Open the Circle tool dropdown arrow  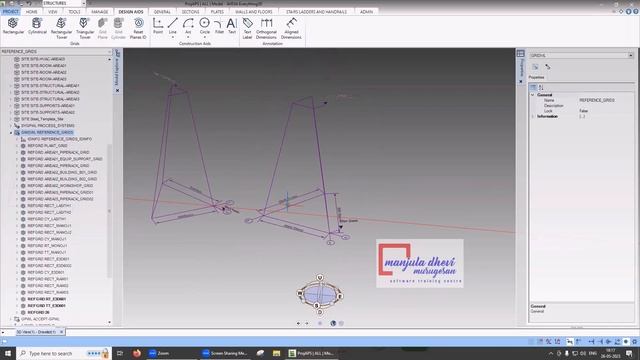[204, 38]
